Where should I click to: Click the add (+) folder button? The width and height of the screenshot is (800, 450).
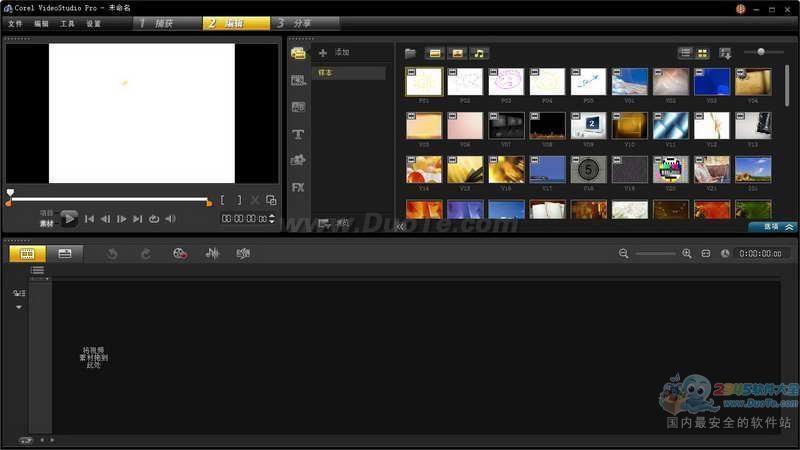click(x=322, y=53)
